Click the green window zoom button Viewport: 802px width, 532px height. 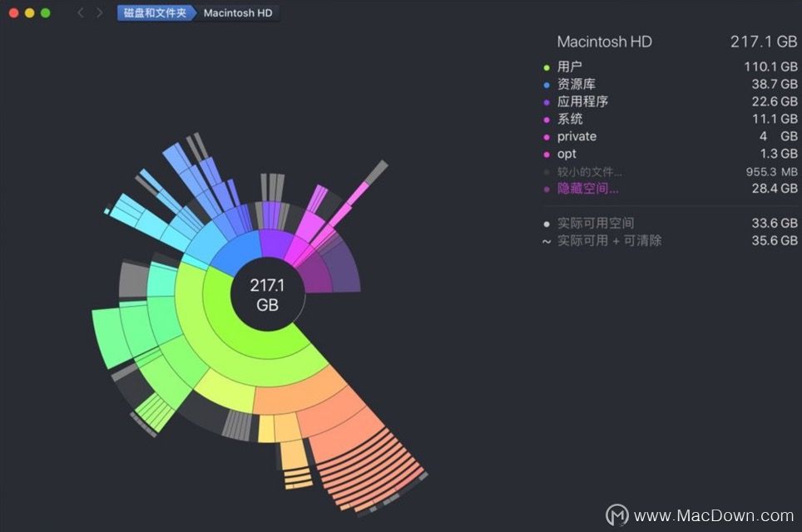(46, 12)
